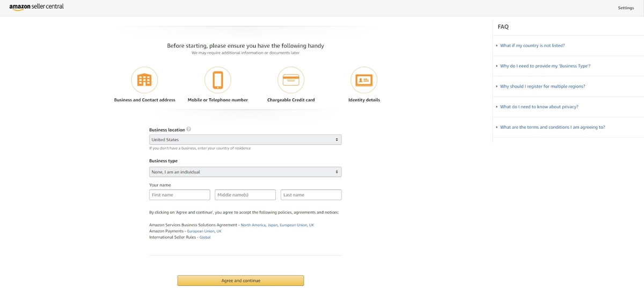This screenshot has height=297, width=644.
Task: Open European Union link for Amazon Payments
Action: click(x=201, y=231)
